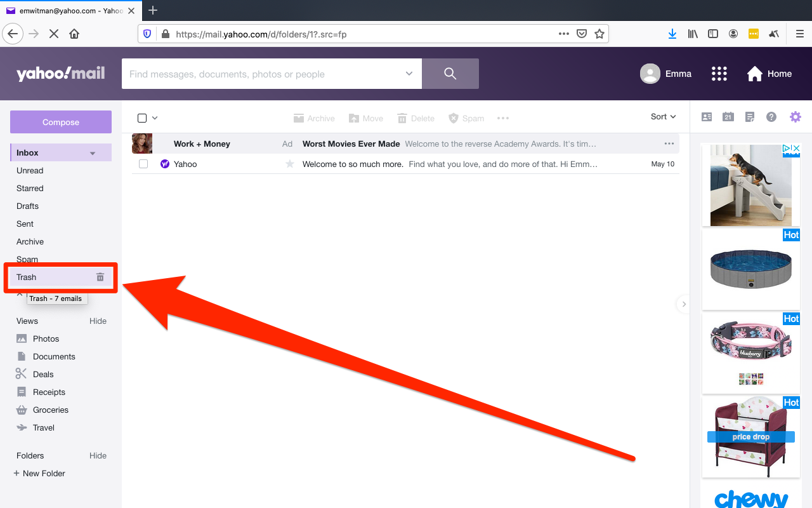This screenshot has width=812, height=508.
Task: Click the Spam toolbar button
Action: click(466, 118)
